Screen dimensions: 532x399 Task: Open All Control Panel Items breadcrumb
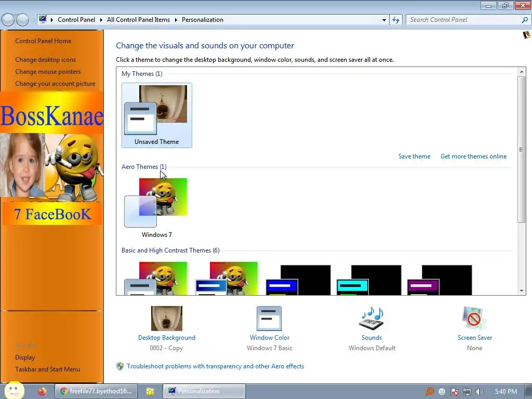click(138, 20)
